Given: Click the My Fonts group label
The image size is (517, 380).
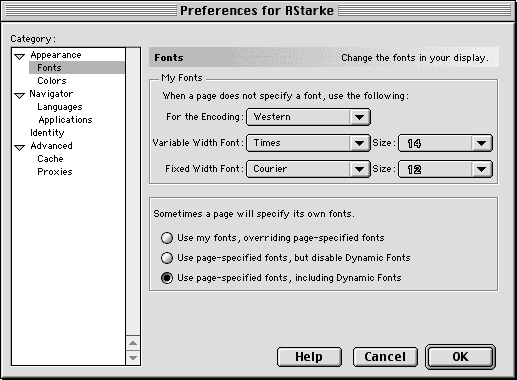Looking at the screenshot, I should click(x=182, y=78).
